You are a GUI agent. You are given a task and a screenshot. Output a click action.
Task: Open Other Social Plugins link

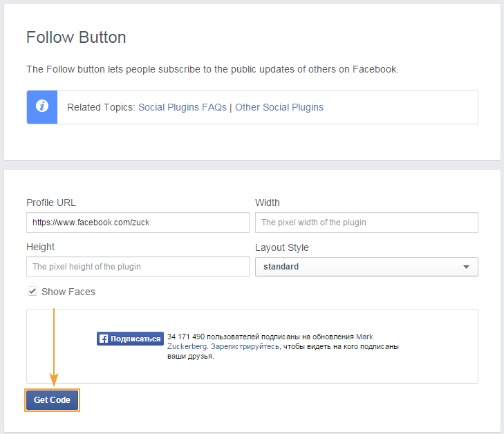(x=279, y=107)
